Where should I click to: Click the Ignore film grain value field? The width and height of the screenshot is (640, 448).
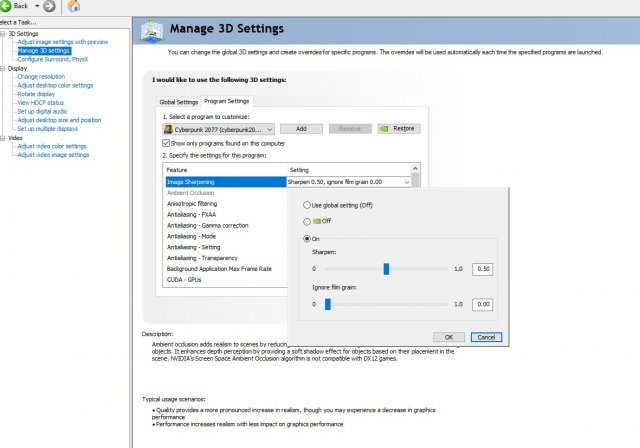tap(483, 304)
